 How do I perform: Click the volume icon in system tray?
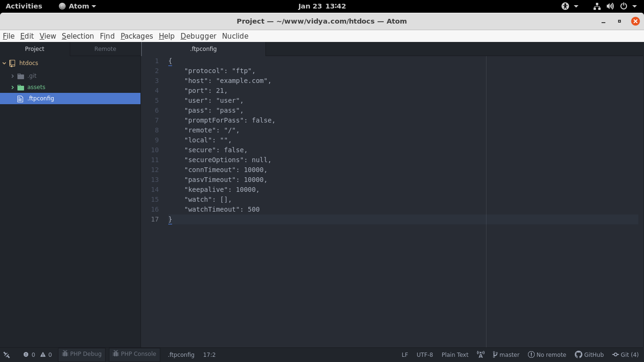[610, 6]
